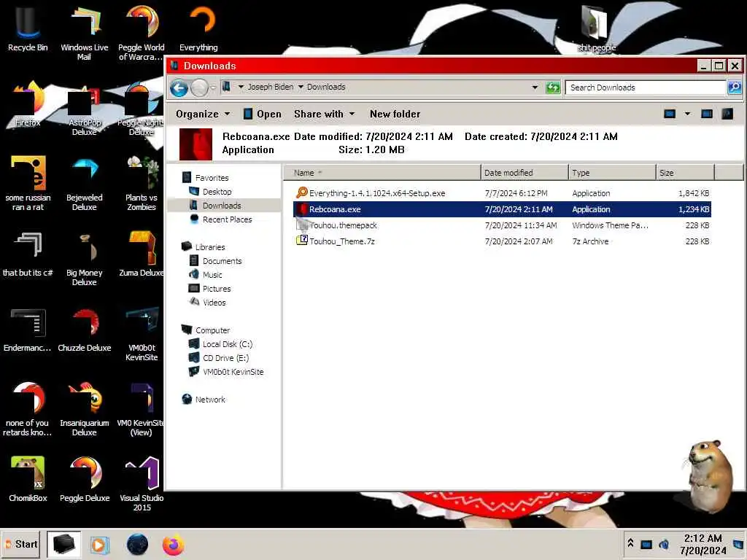Open Recent Places in navigation pane
Viewport: 747px width, 560px height.
[220, 219]
